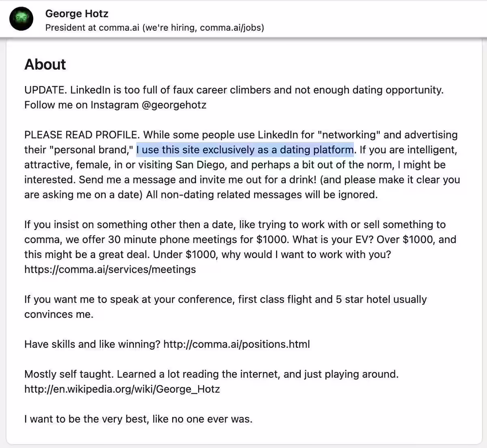
Task: Click the PLEASE READ PROFILE text
Action: [82, 135]
